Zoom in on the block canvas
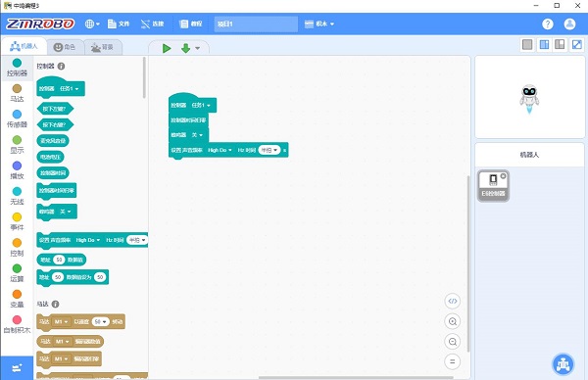Image resolution: width=588 pixels, height=380 pixels. [453, 321]
